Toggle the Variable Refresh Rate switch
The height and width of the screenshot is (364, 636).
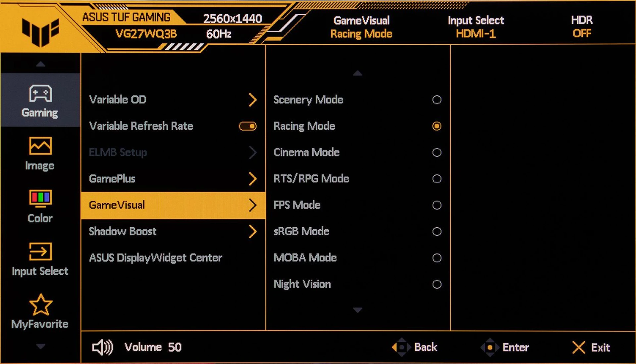(248, 126)
